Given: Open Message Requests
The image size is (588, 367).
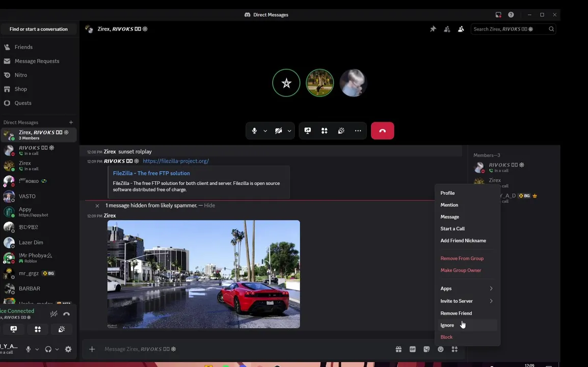Looking at the screenshot, I should coord(39,61).
